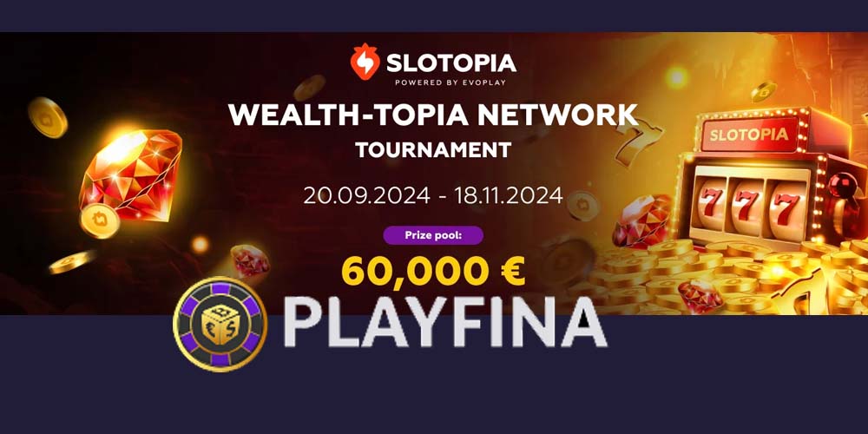
Task: Click the red Slotopia sign on slot machine
Action: point(751,134)
